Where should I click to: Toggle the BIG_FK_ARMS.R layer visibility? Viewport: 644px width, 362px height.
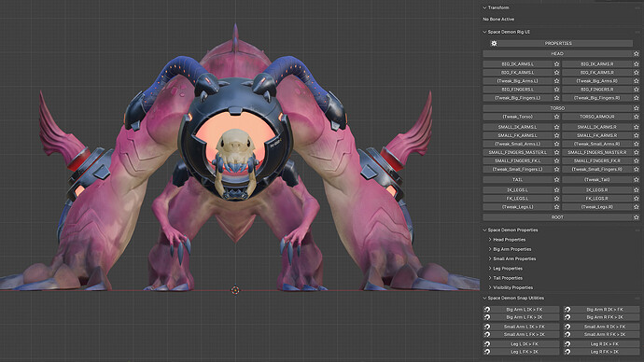(596, 73)
